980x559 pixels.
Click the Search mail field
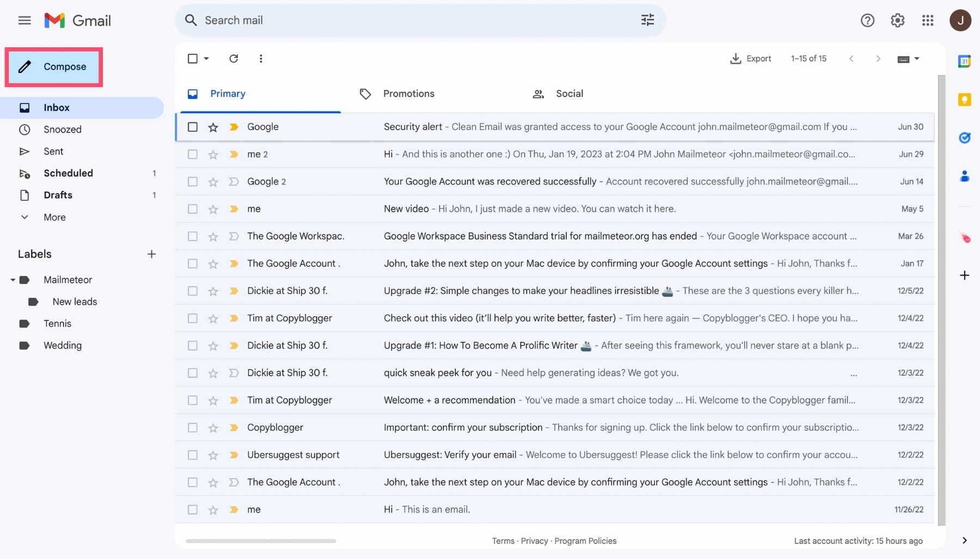click(x=419, y=20)
